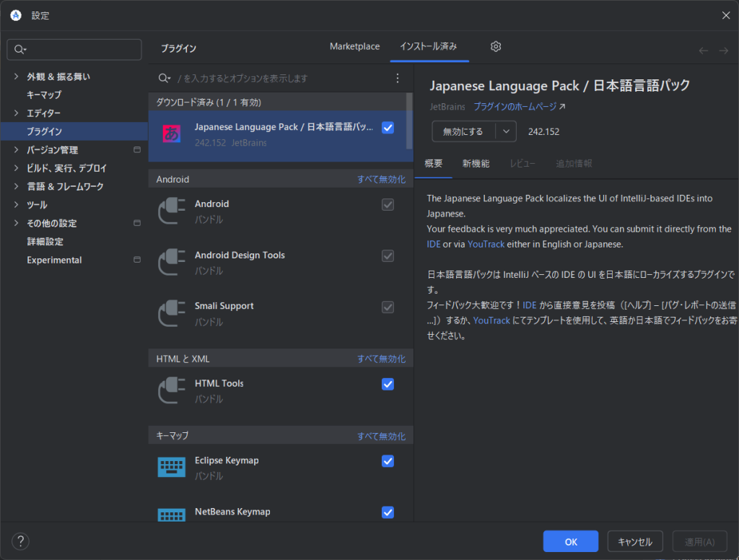Click すべて無効化 for HTML と XML group
This screenshot has width=739, height=560.
(x=381, y=359)
